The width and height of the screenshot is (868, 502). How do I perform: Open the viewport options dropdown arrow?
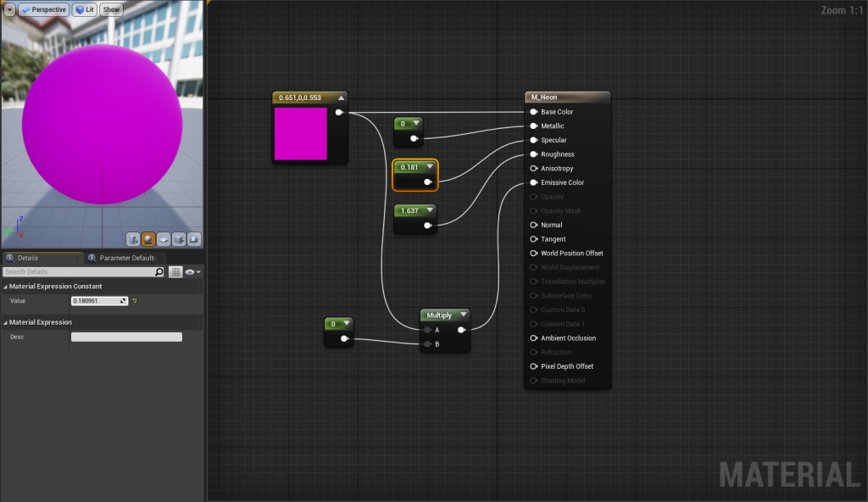(x=9, y=9)
